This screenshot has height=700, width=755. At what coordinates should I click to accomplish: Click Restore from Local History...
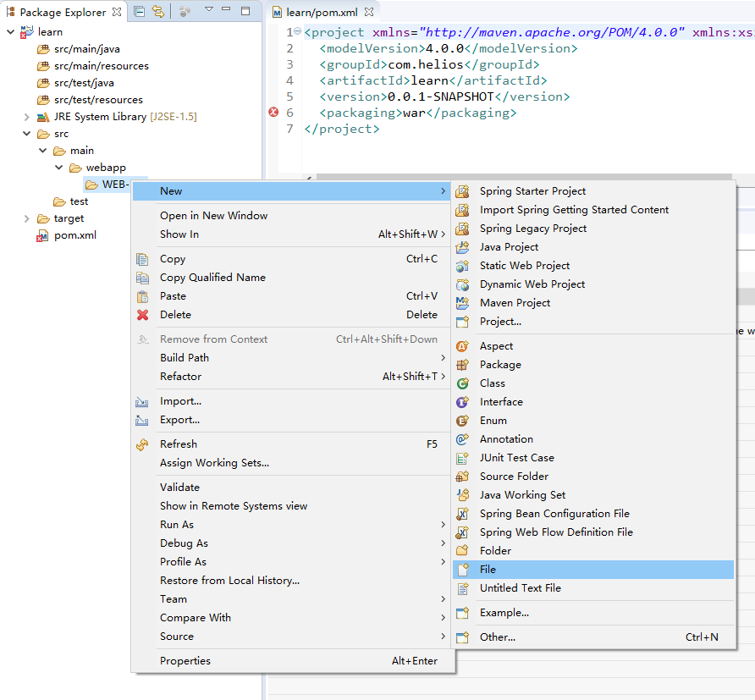click(x=291, y=581)
